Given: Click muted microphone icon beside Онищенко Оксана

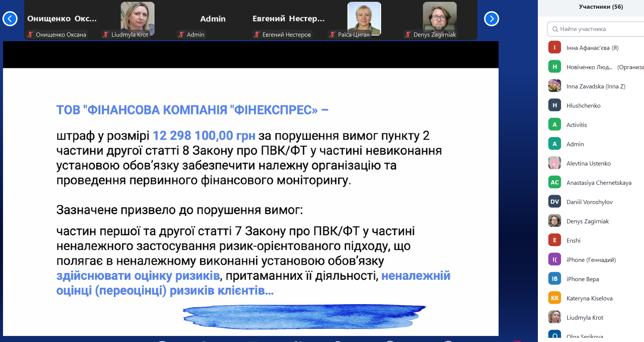Looking at the screenshot, I should pos(30,34).
